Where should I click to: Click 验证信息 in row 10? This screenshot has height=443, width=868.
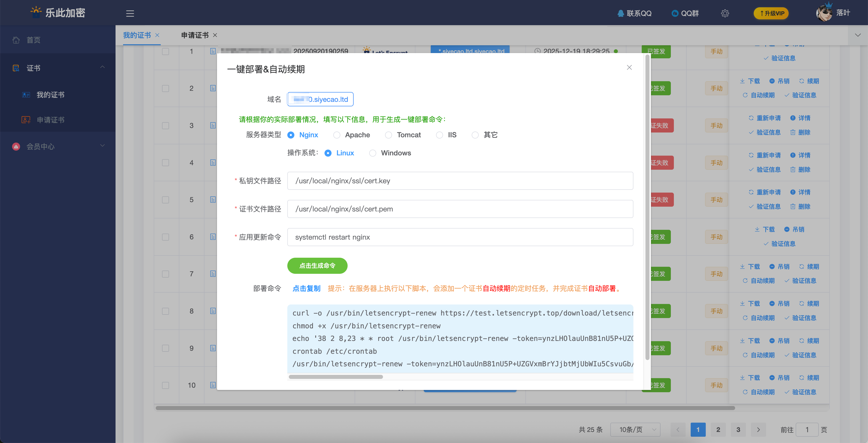[x=800, y=392]
